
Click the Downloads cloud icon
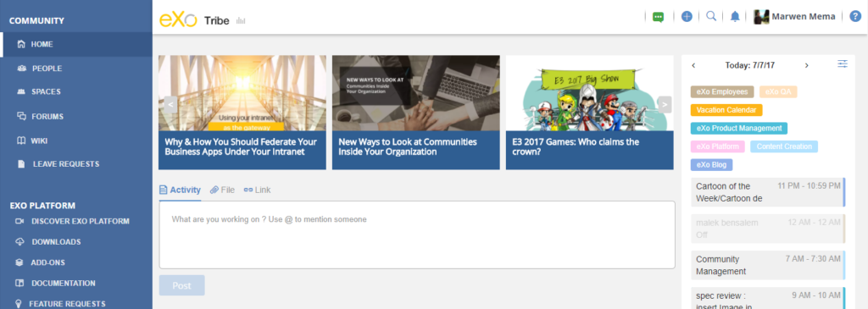[20, 241]
